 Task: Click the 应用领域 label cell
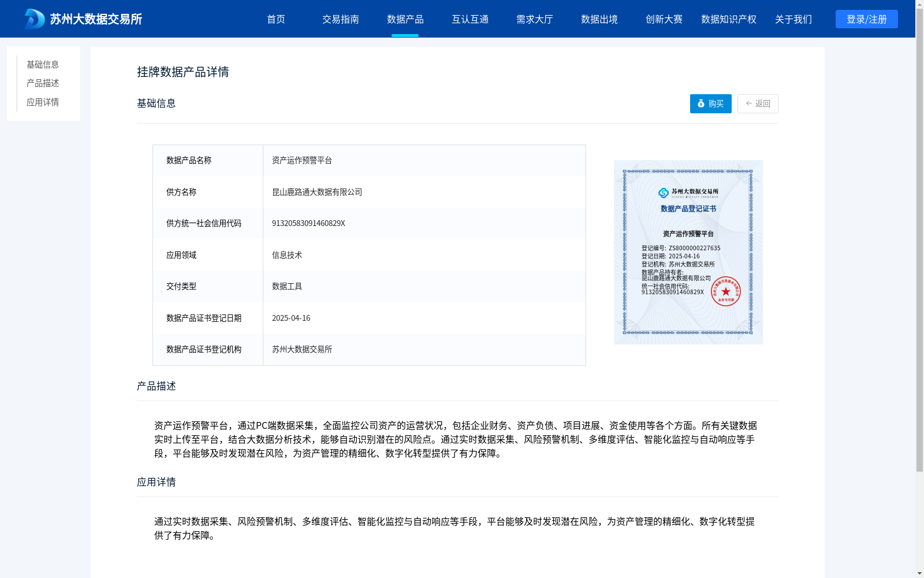(208, 255)
